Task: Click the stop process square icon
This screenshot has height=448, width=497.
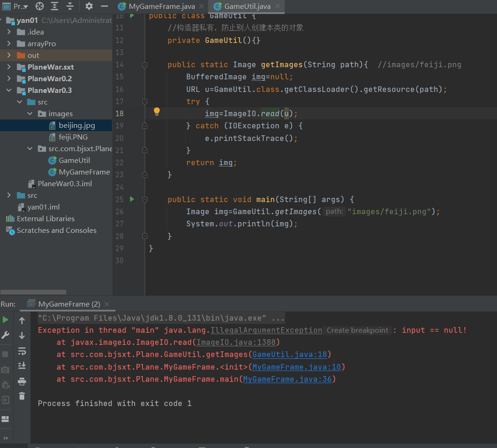Action: 6,354
